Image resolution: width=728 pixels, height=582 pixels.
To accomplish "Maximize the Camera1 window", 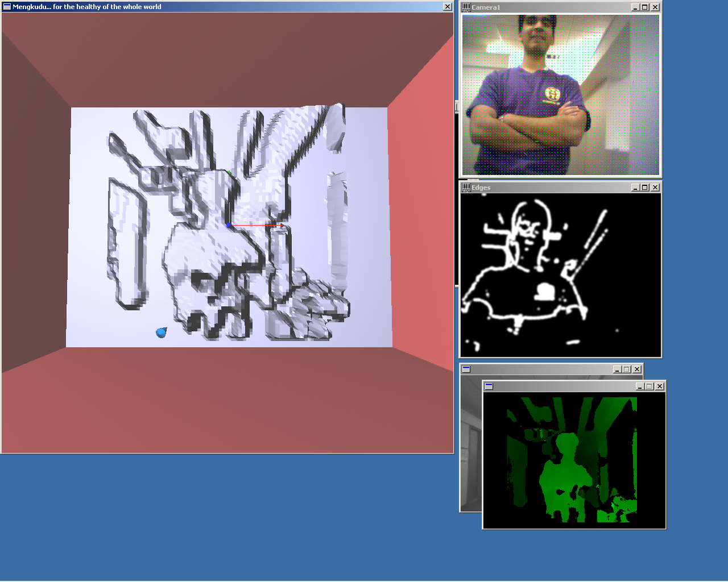I will (645, 7).
